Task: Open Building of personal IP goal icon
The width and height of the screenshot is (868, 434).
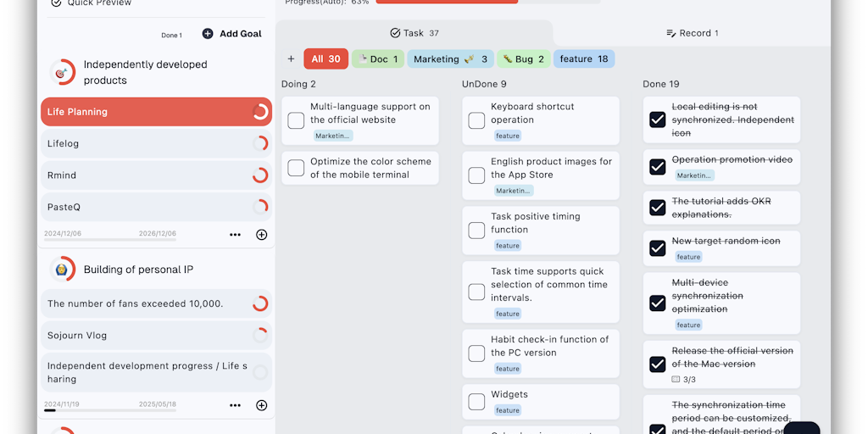Action: pos(63,270)
